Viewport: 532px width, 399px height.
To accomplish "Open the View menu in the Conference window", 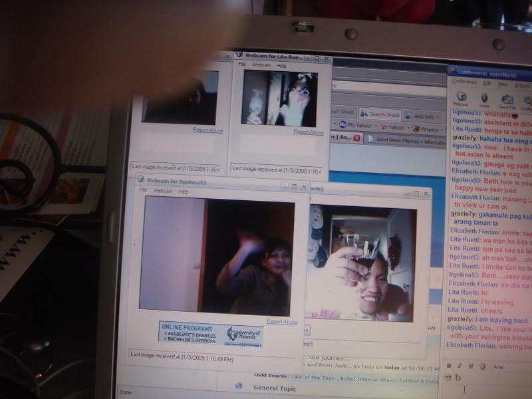I will [503, 84].
